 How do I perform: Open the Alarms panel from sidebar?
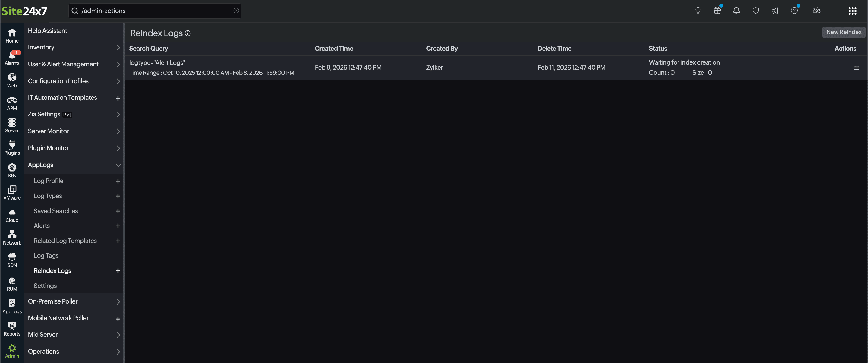pos(12,57)
